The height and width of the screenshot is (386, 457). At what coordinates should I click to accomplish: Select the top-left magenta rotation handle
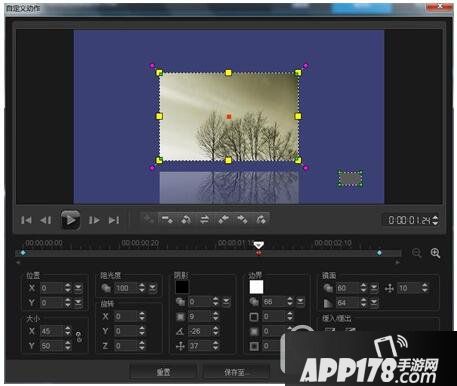pos(152,66)
